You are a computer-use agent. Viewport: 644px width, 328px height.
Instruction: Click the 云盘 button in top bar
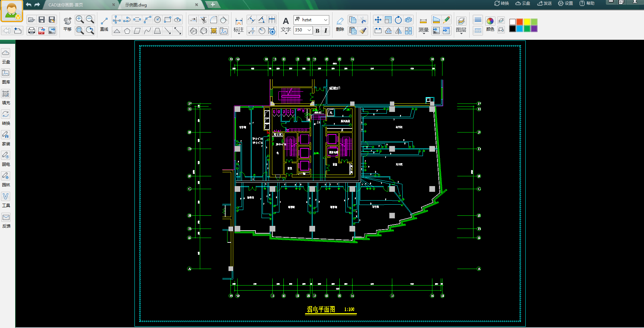[x=523, y=3]
